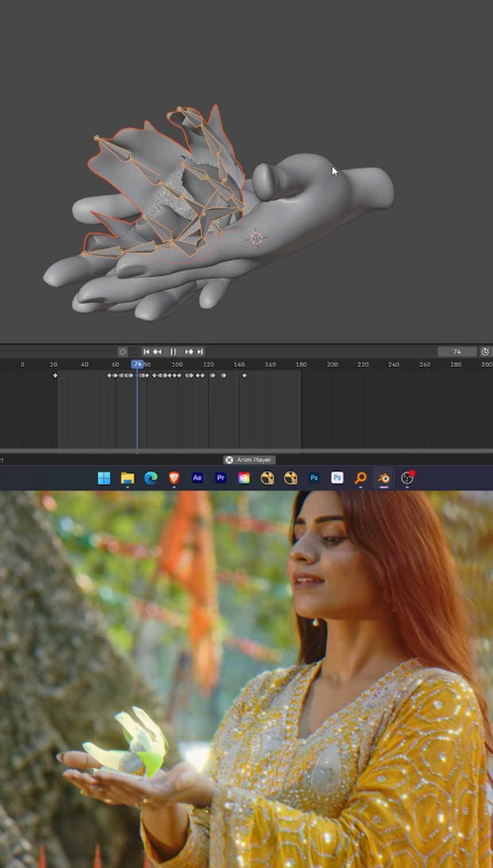Click the current frame field showing 74

click(x=457, y=352)
